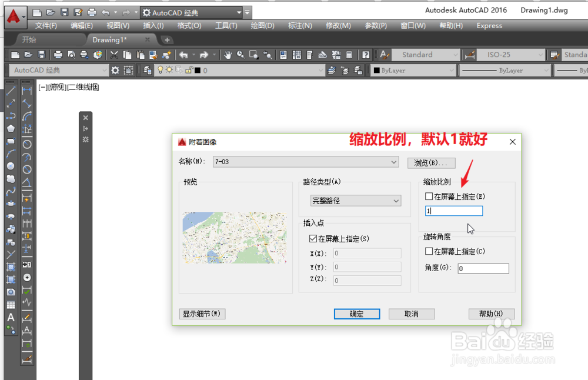The height and width of the screenshot is (380, 588).
Task: Open the 修改(M) menu
Action: point(338,25)
